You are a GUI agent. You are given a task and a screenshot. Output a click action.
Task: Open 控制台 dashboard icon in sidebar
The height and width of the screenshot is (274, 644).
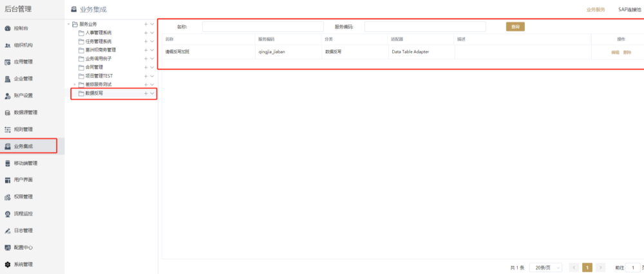pyautogui.click(x=8, y=28)
